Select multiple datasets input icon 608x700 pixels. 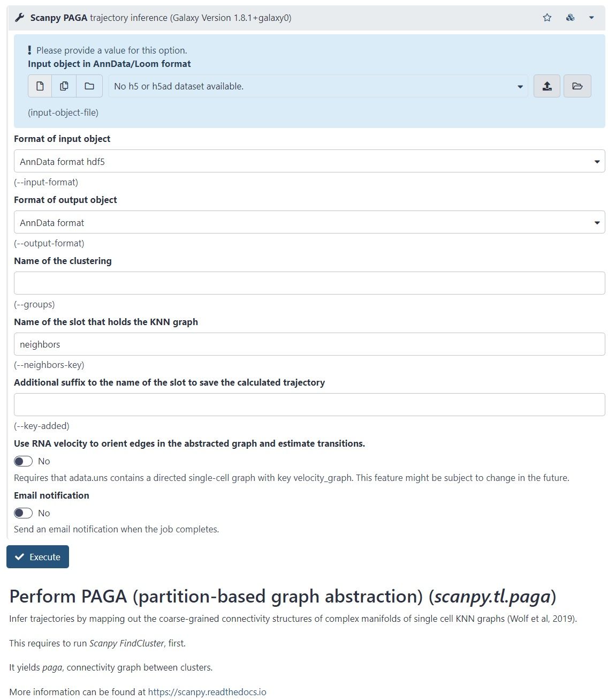(64, 86)
